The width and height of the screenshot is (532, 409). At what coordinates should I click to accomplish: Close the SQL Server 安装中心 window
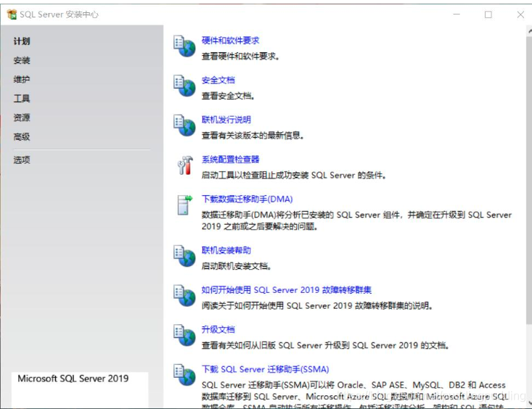pos(520,15)
